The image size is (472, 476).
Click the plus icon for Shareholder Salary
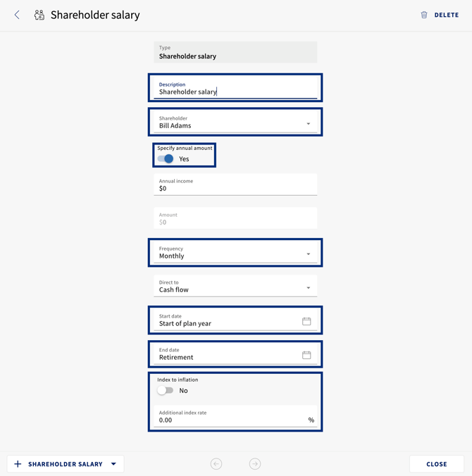coord(18,464)
